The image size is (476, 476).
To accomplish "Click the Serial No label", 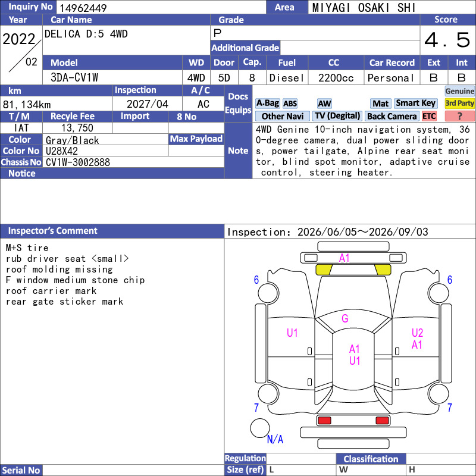I will click(x=21, y=471).
